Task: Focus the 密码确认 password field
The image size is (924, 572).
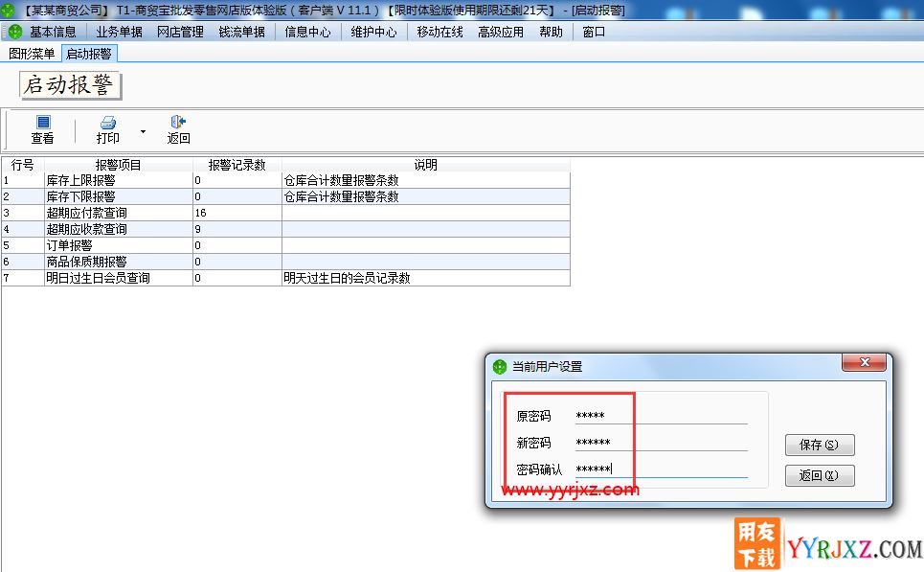Action: [662, 469]
